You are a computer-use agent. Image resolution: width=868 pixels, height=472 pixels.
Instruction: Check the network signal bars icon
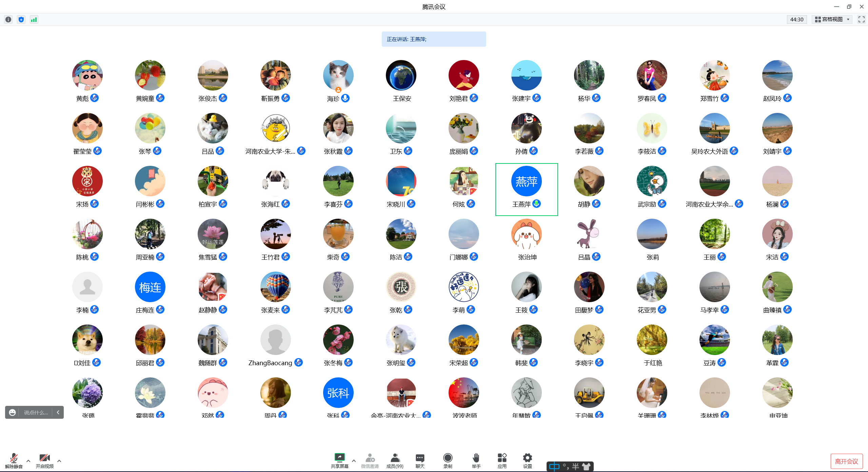pos(34,20)
